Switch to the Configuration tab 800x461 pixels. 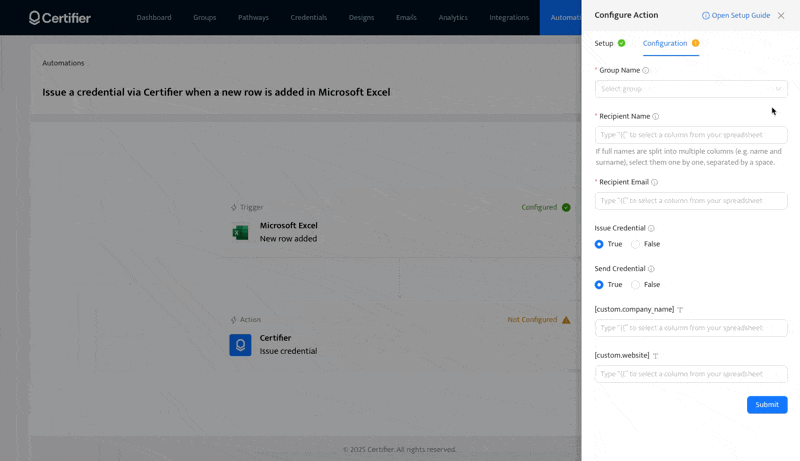coord(665,43)
